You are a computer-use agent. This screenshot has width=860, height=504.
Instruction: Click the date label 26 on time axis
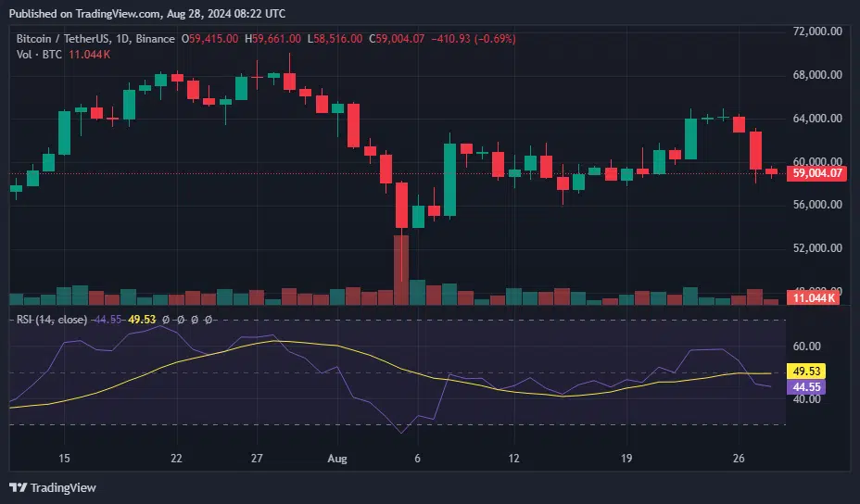point(739,459)
